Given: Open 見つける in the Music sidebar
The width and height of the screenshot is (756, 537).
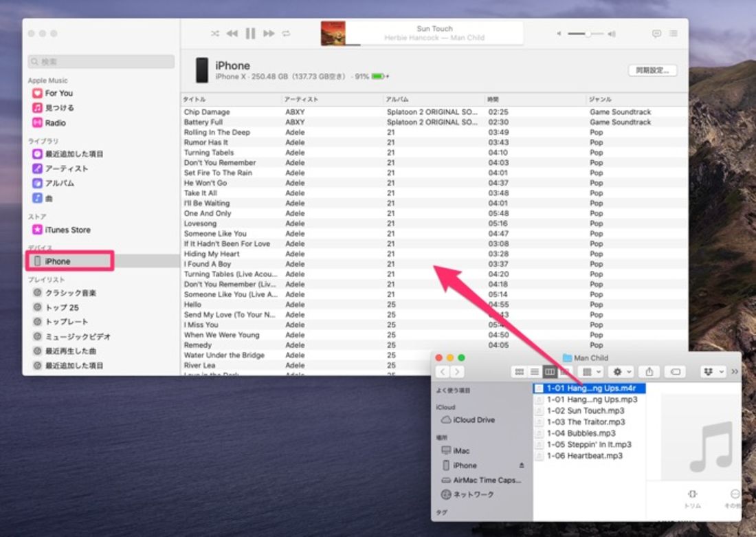Looking at the screenshot, I should (53, 107).
